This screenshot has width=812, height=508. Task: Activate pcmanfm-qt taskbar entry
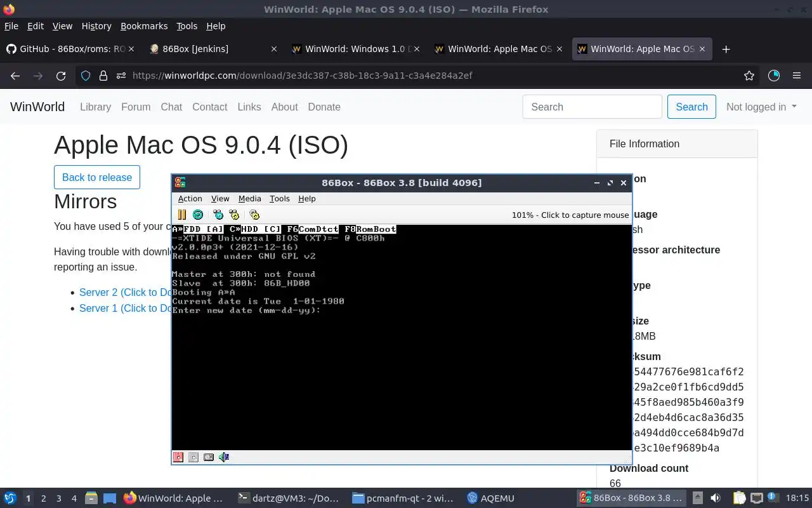pyautogui.click(x=403, y=498)
